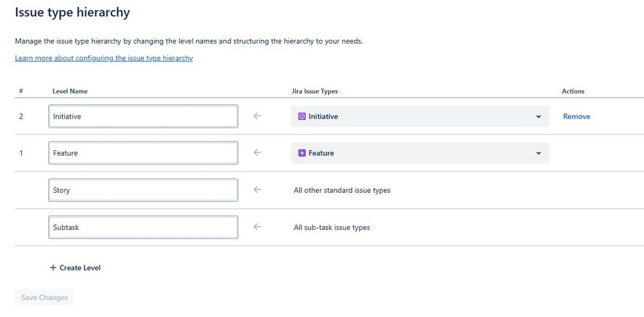Click the Create Level button label
644x317 pixels.
(x=80, y=267)
